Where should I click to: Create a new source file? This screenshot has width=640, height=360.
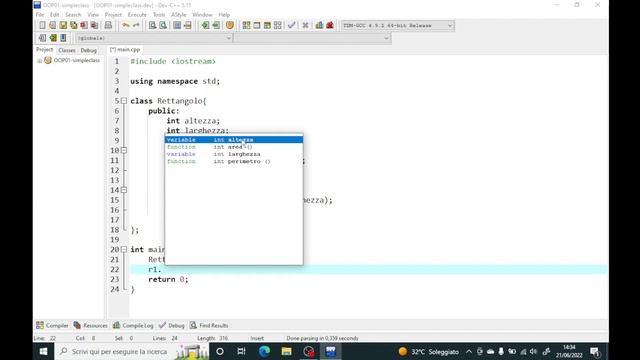[x=42, y=25]
